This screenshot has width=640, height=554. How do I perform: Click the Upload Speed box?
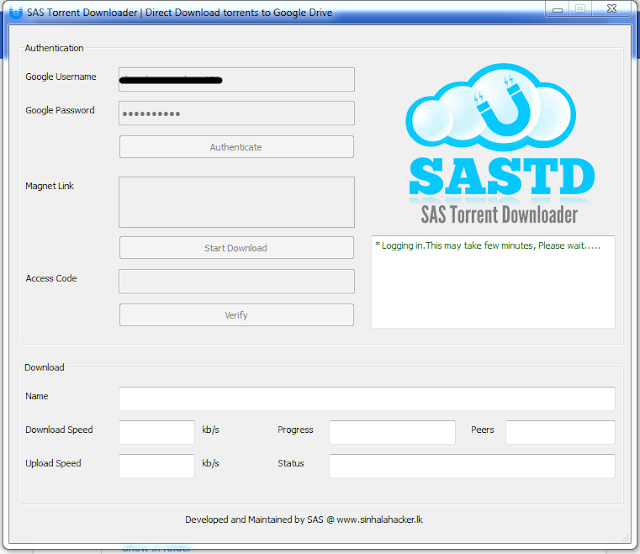(x=156, y=466)
